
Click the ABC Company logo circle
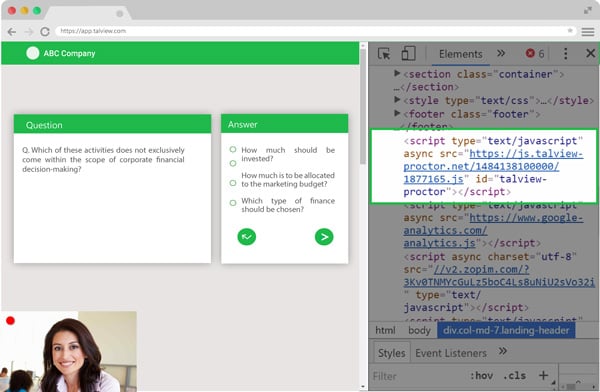coord(33,53)
